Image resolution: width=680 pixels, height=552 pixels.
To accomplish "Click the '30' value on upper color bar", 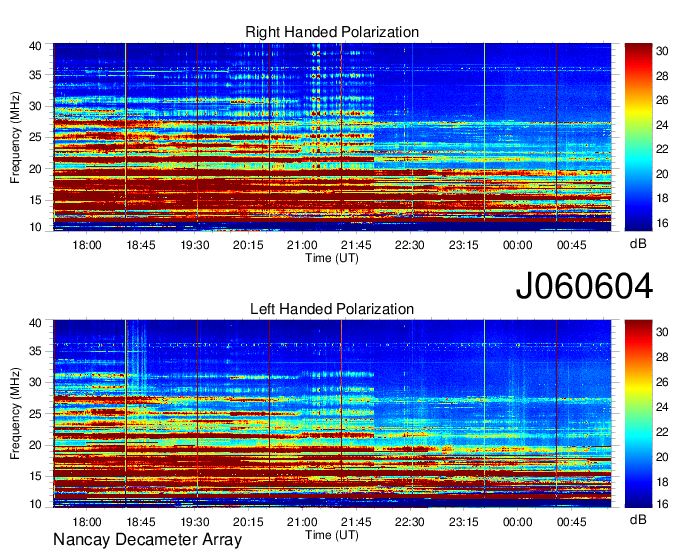I will click(x=662, y=51).
